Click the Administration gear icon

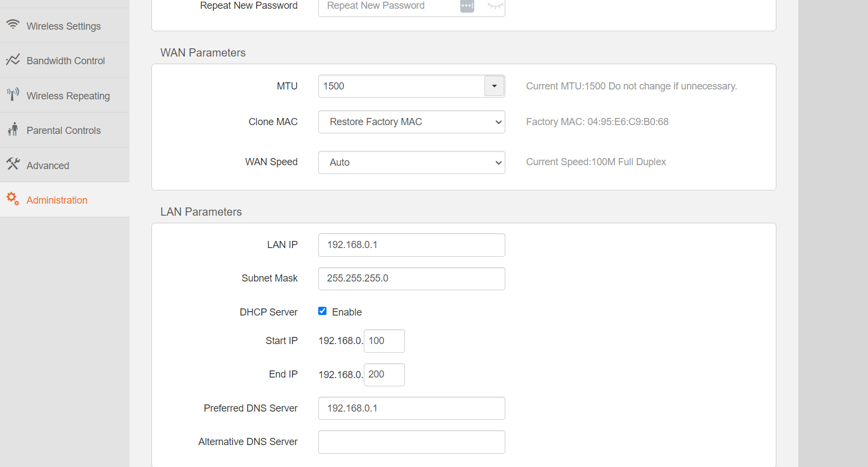[13, 199]
